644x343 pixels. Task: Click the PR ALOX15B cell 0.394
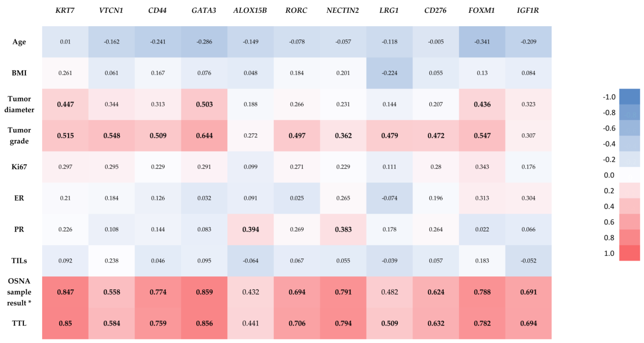250,229
